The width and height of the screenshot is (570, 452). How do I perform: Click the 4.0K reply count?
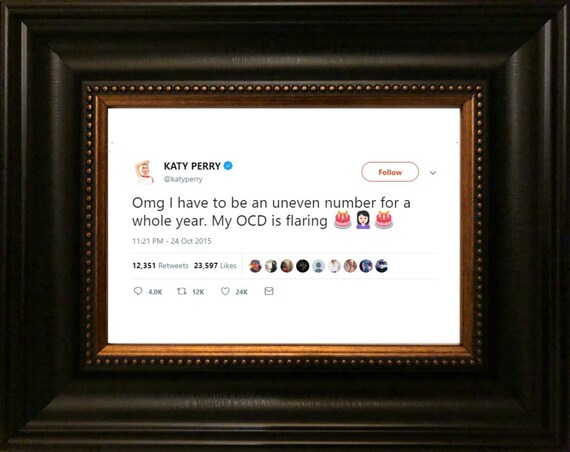click(x=155, y=292)
